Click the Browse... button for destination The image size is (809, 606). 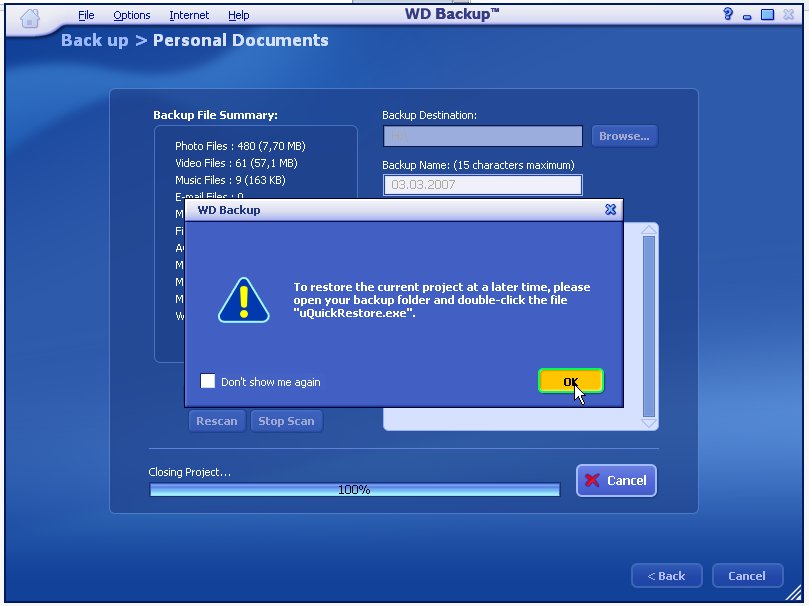point(624,136)
